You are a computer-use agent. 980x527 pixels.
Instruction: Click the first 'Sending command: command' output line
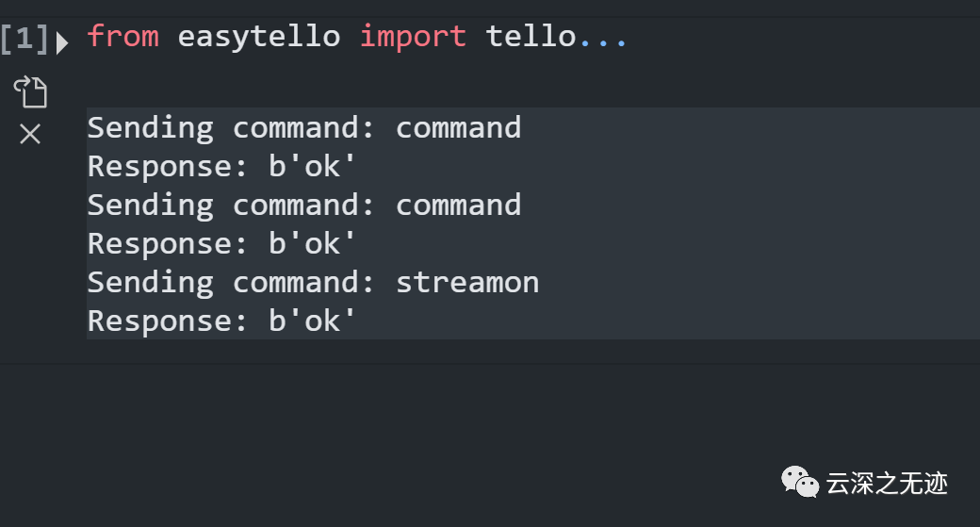303,127
